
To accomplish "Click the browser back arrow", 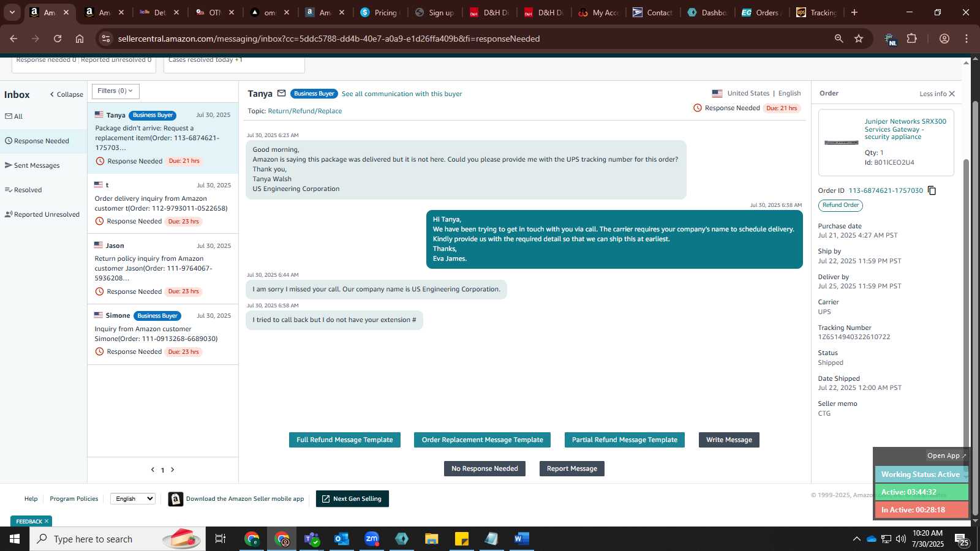I will pos(13,39).
